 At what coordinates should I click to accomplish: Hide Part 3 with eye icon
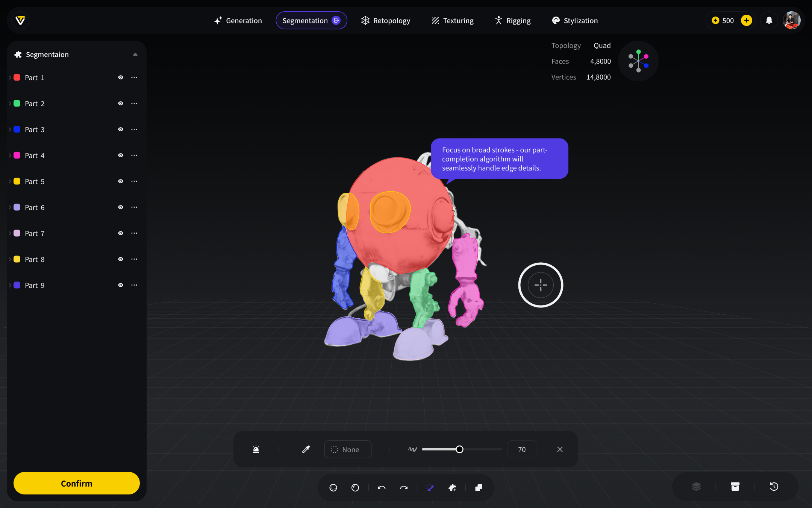121,129
